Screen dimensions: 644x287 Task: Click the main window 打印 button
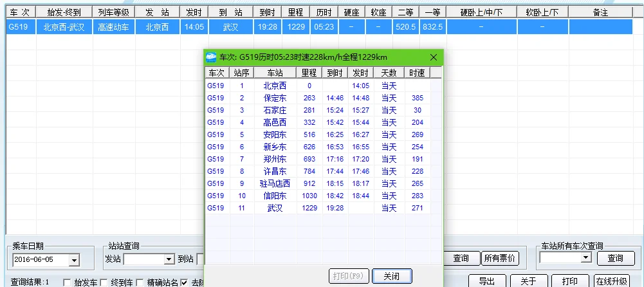[569, 281]
